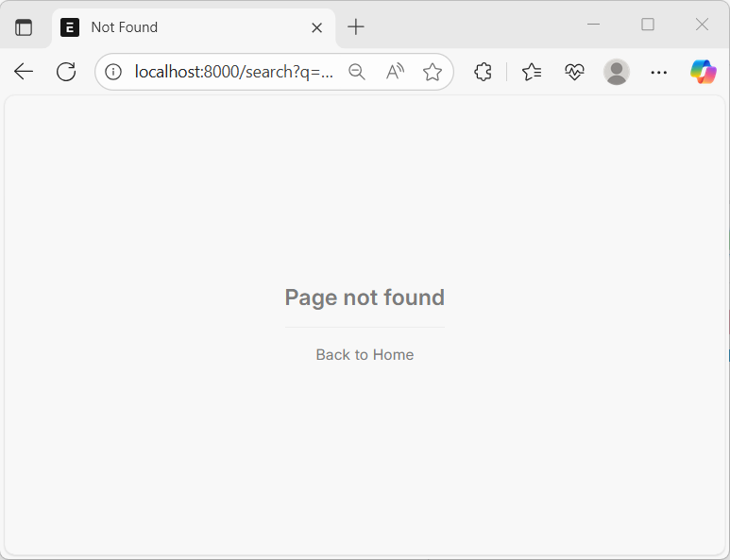Refresh the page with reload icon

(66, 72)
